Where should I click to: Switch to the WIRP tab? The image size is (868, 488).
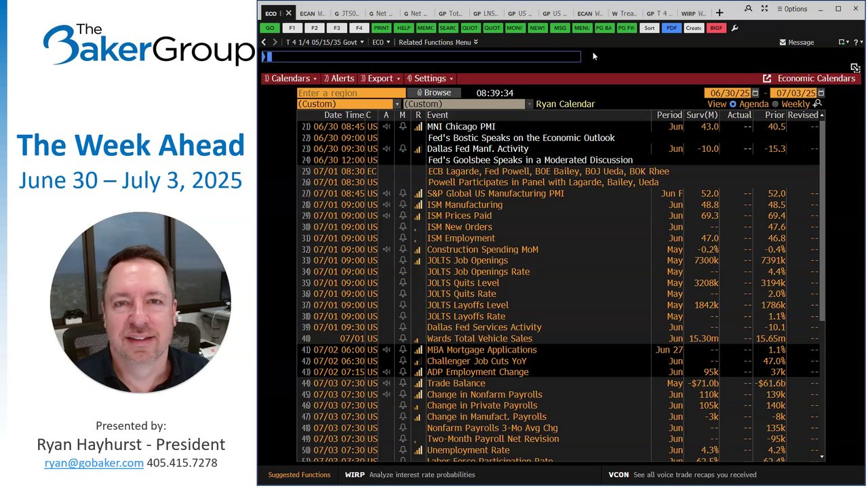[694, 13]
